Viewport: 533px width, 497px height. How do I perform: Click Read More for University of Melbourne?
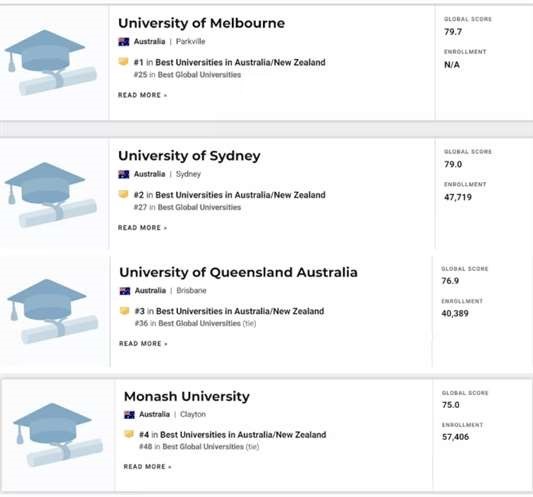tap(142, 95)
